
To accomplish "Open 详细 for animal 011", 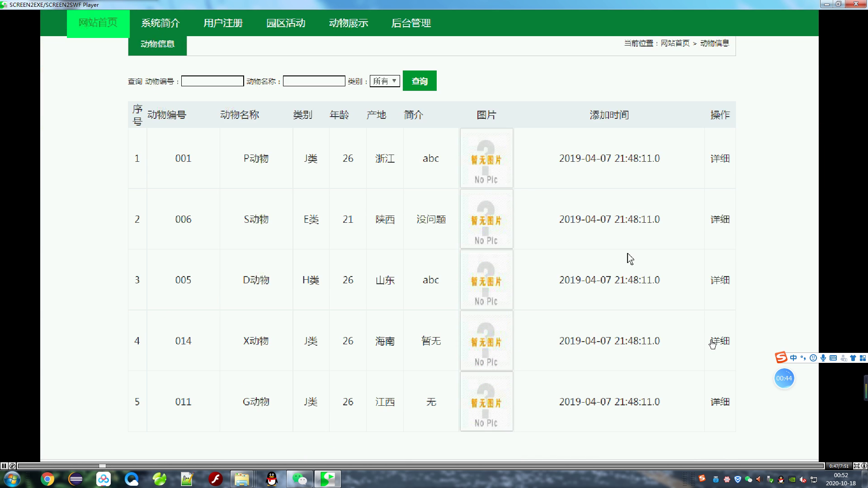I will click(720, 402).
